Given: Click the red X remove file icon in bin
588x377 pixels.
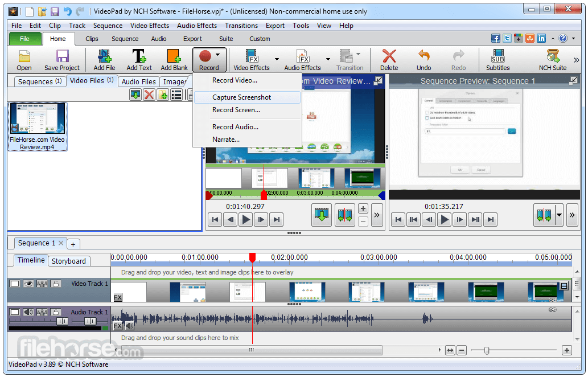Looking at the screenshot, I should (149, 95).
